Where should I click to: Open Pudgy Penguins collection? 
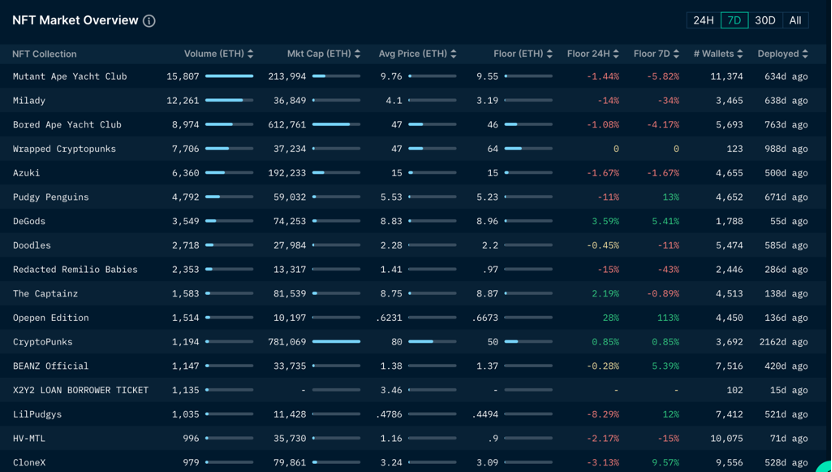pos(51,197)
